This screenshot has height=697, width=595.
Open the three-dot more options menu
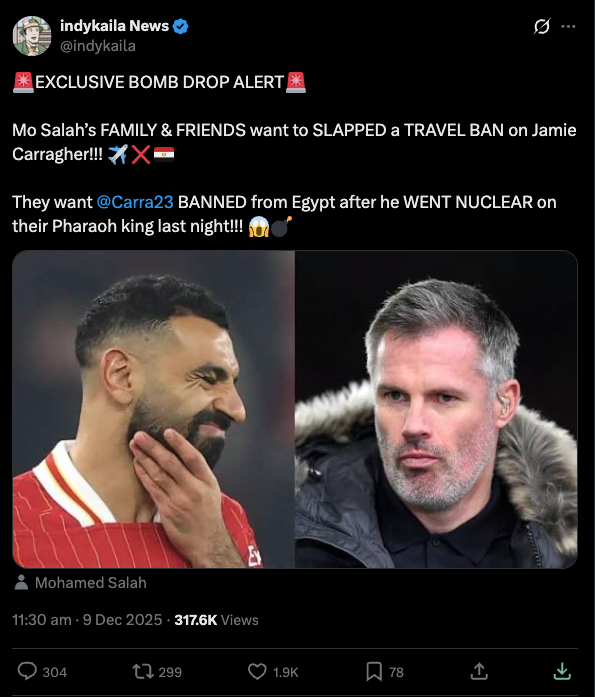tap(568, 27)
